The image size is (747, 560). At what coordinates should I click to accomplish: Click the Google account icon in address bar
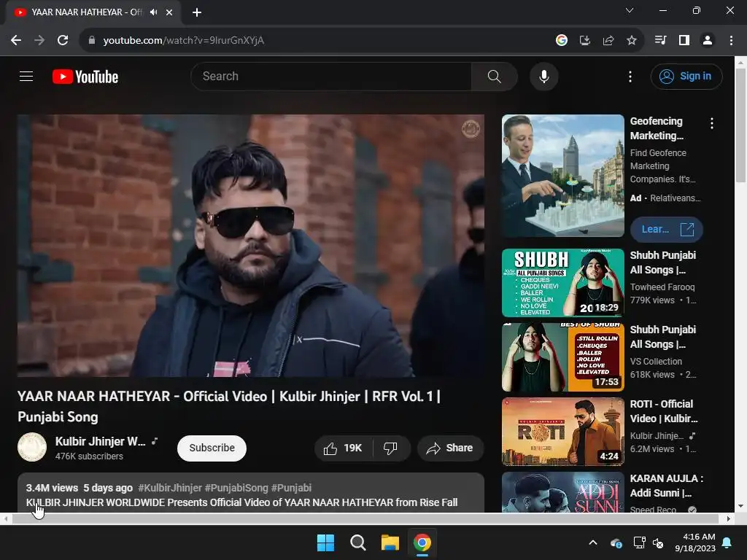point(561,41)
